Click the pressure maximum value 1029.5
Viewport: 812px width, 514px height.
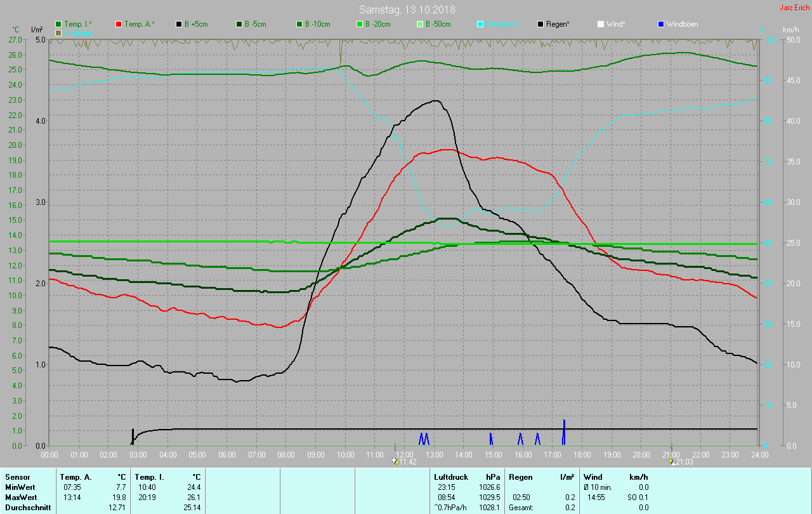[489, 498]
